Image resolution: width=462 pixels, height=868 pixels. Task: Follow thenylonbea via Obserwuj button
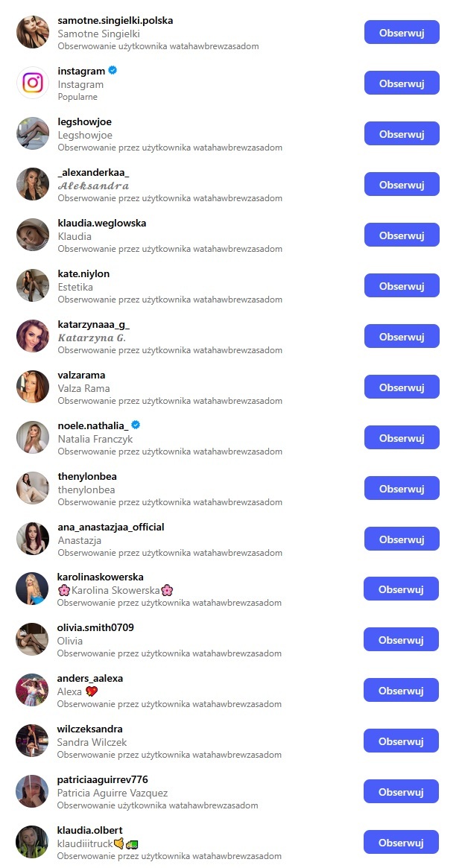[x=402, y=488]
